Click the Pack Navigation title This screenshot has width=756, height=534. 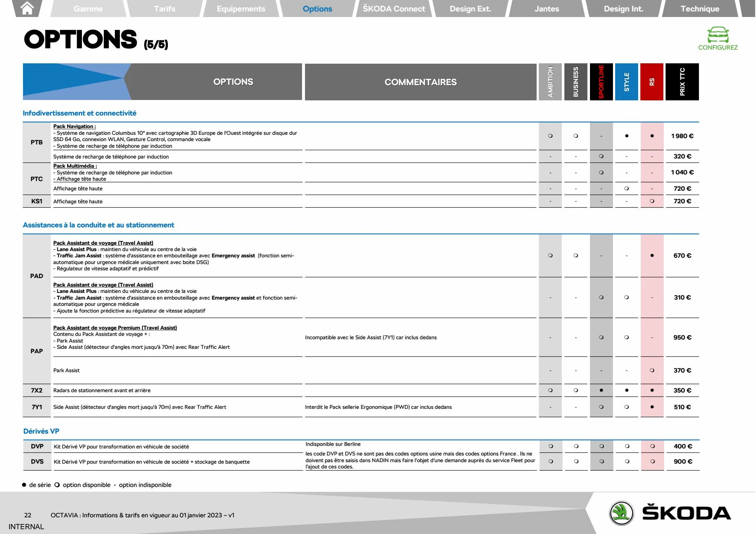click(74, 126)
